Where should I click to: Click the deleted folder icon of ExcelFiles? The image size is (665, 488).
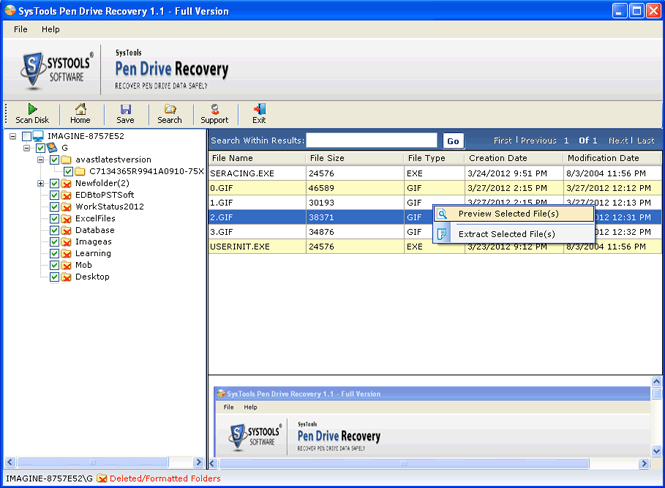pyautogui.click(x=66, y=219)
